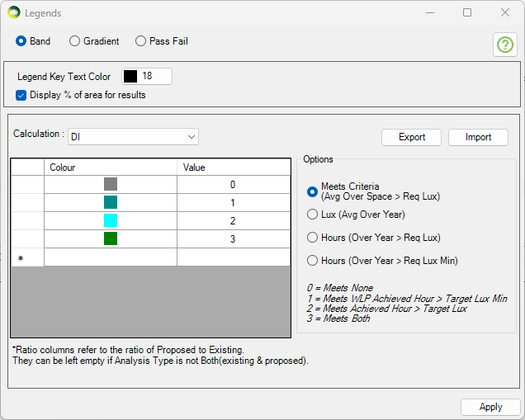Screen dimensions: 525x420
Task: Choose the Pass Fail option
Action: (141, 41)
